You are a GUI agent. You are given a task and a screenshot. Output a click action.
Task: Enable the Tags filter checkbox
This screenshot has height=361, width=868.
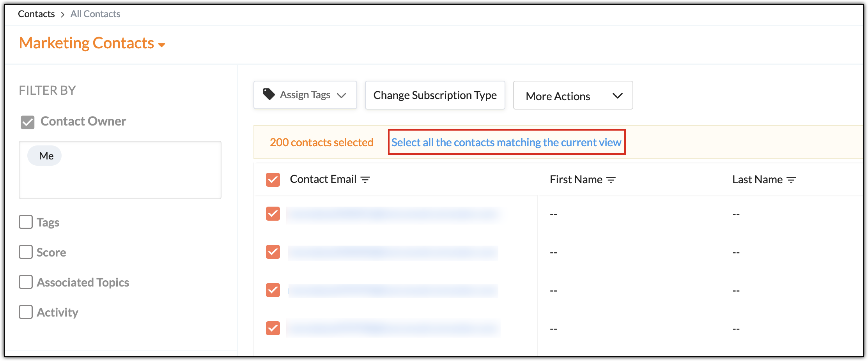point(26,222)
